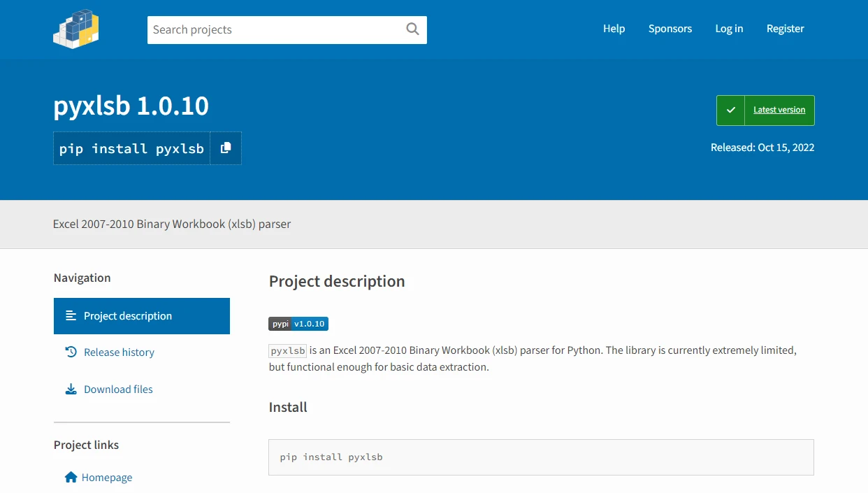
Task: Open the Sponsors page
Action: tap(670, 29)
